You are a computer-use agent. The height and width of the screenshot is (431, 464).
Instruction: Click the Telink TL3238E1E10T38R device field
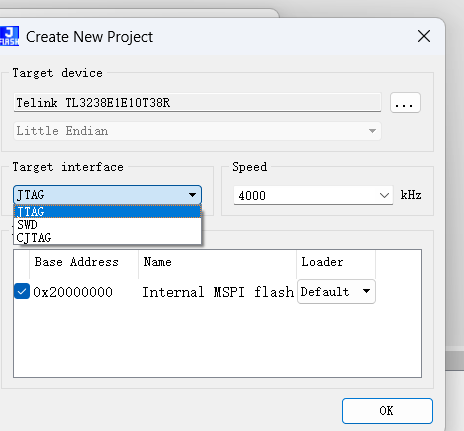(x=197, y=103)
